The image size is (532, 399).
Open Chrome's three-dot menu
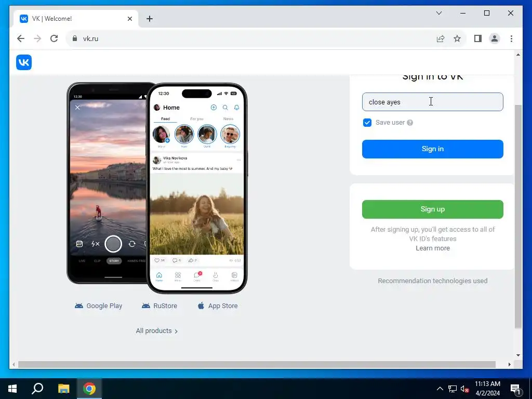pyautogui.click(x=511, y=38)
